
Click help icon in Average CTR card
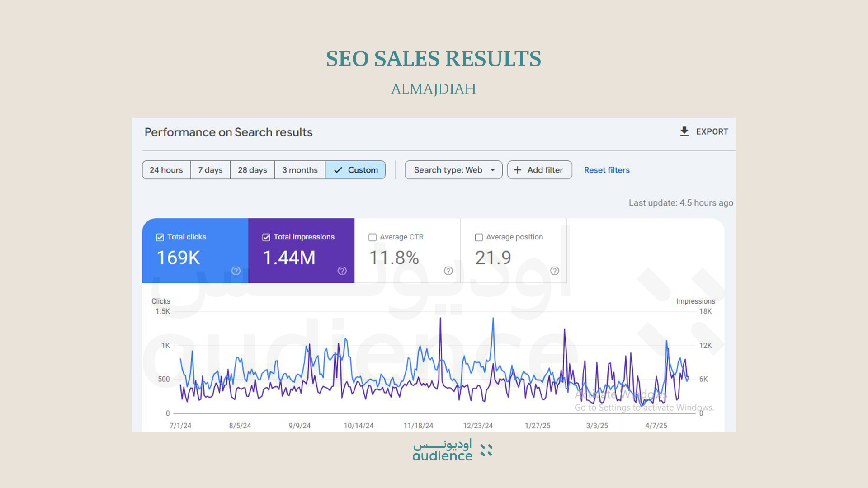click(x=448, y=271)
